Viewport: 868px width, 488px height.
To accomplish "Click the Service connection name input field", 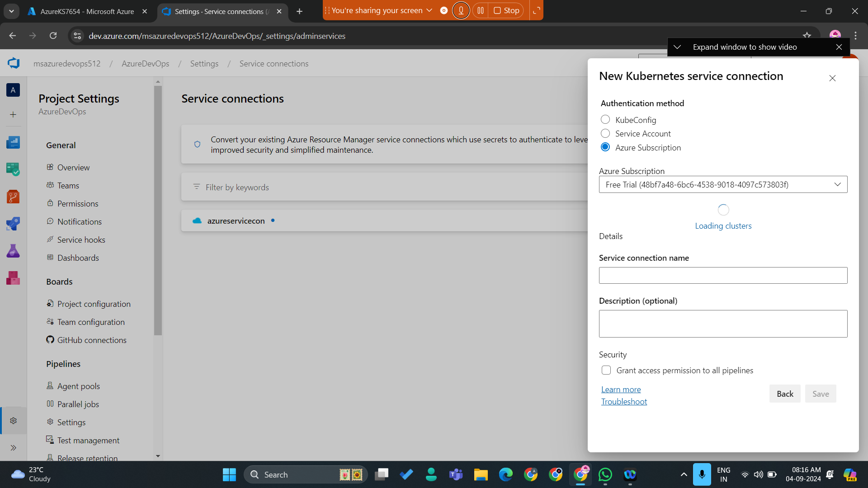I will [x=723, y=275].
